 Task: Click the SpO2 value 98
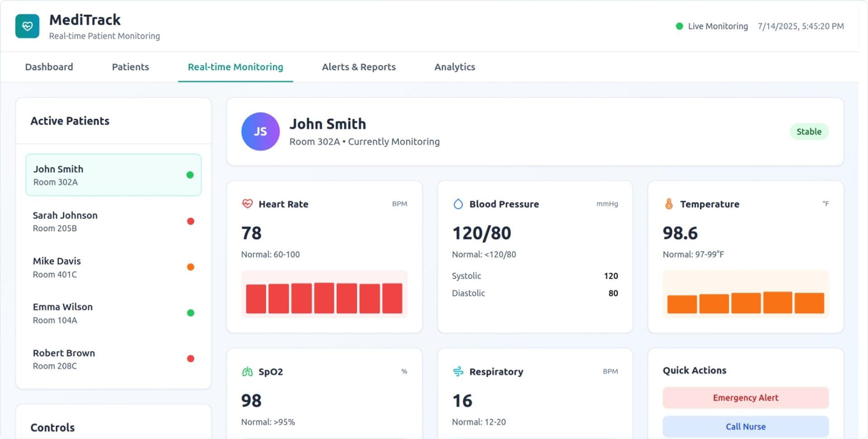point(251,401)
